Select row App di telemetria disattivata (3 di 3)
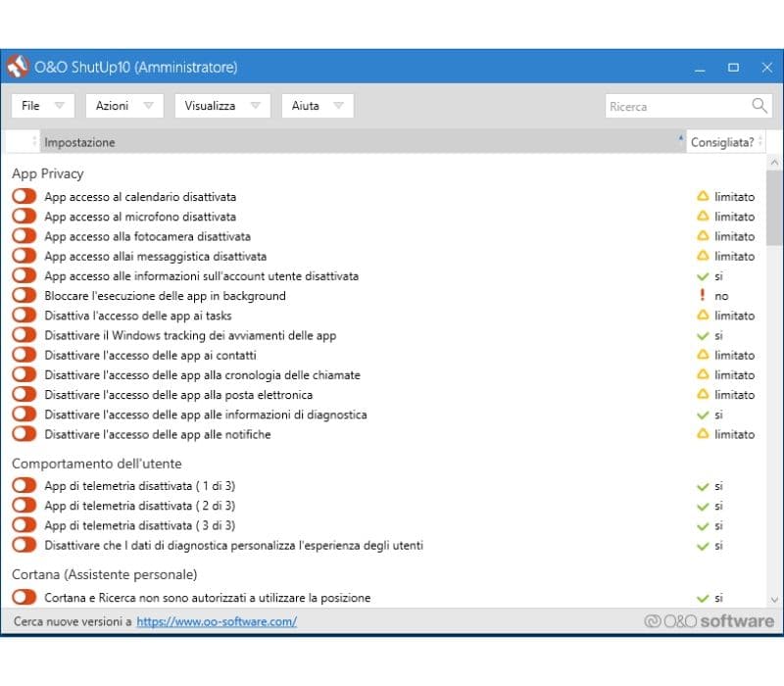 click(x=385, y=525)
